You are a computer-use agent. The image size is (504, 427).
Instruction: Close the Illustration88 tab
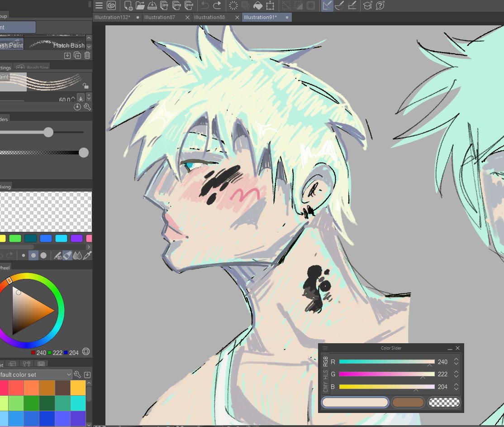click(237, 17)
